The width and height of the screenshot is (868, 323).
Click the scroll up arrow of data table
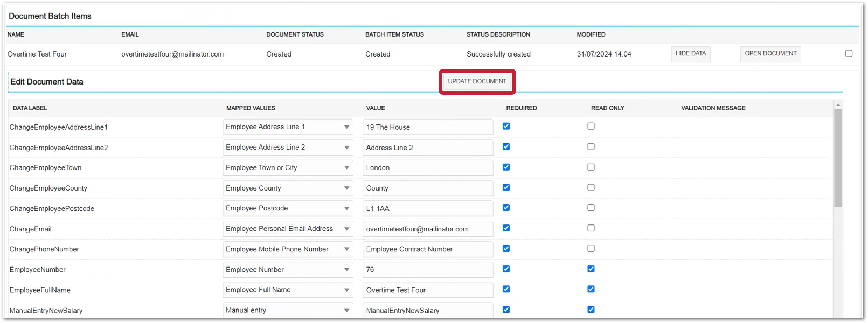click(x=838, y=104)
